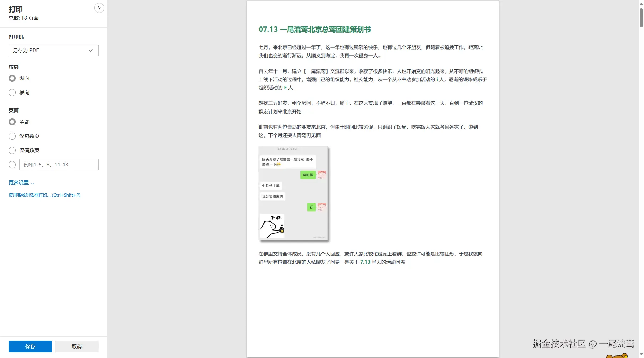Image resolution: width=644 pixels, height=358 pixels.
Task: Expand 更多设置 more settings
Action: coord(21,183)
